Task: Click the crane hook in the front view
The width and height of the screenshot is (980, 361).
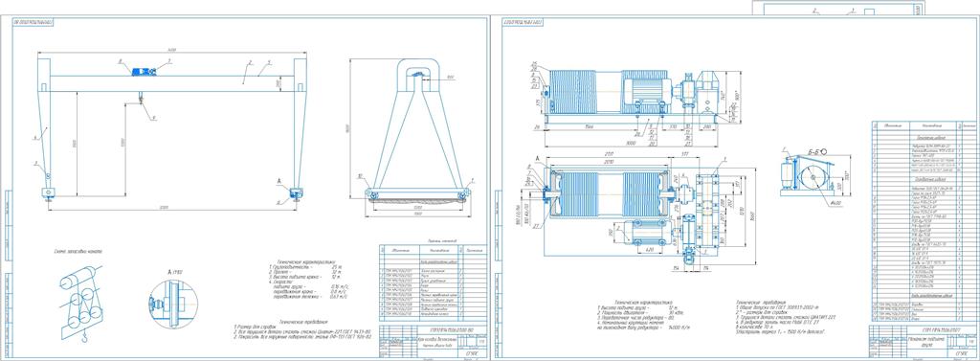Action: 140,98
